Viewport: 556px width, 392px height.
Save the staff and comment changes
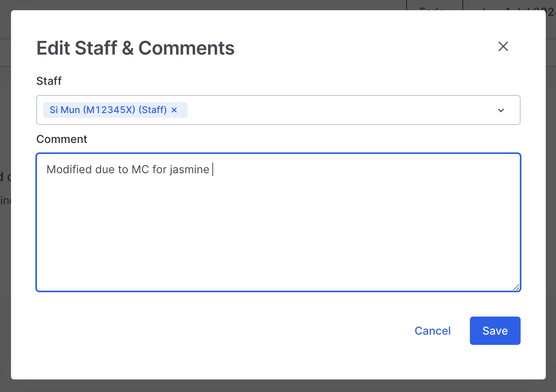495,331
